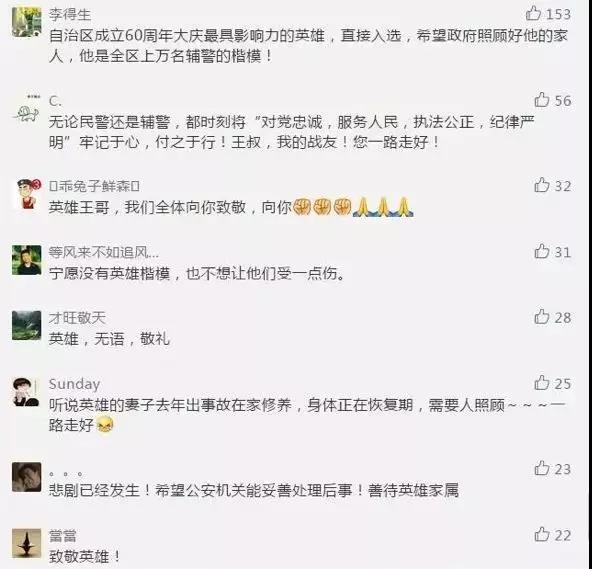Image resolution: width=592 pixels, height=569 pixels.
Task: Tap thumbs-up on 等风来不如追风's comment
Action: (541, 251)
